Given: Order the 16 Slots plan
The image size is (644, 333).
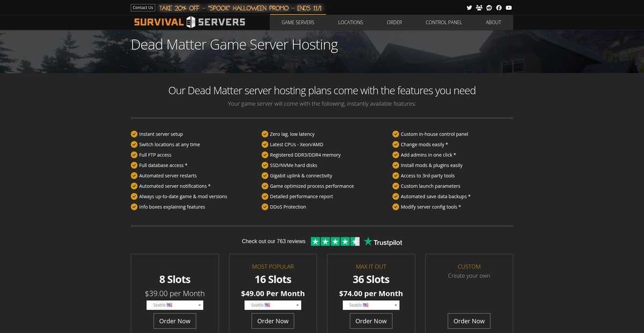Looking at the screenshot, I should [x=273, y=321].
